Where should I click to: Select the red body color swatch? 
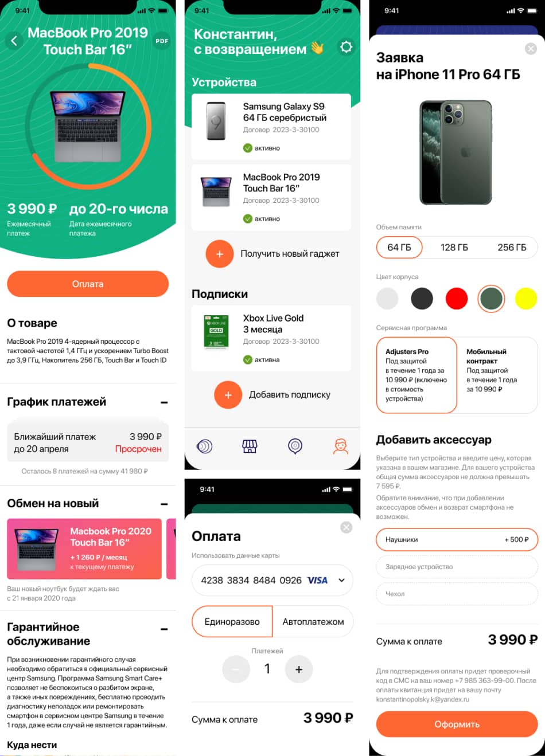[x=457, y=299]
